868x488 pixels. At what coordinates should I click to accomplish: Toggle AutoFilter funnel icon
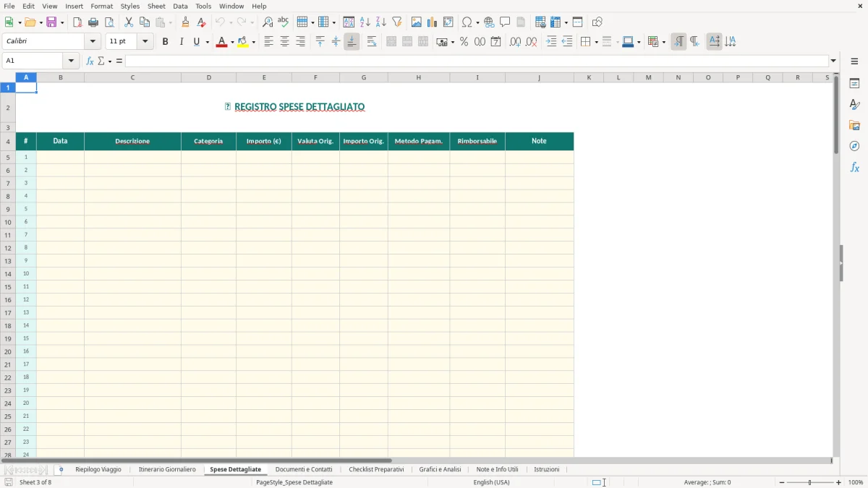(397, 22)
